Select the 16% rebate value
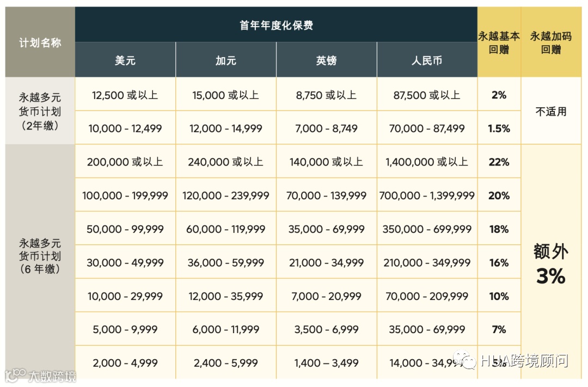Viewport: 588px width, 387px height. tap(499, 262)
